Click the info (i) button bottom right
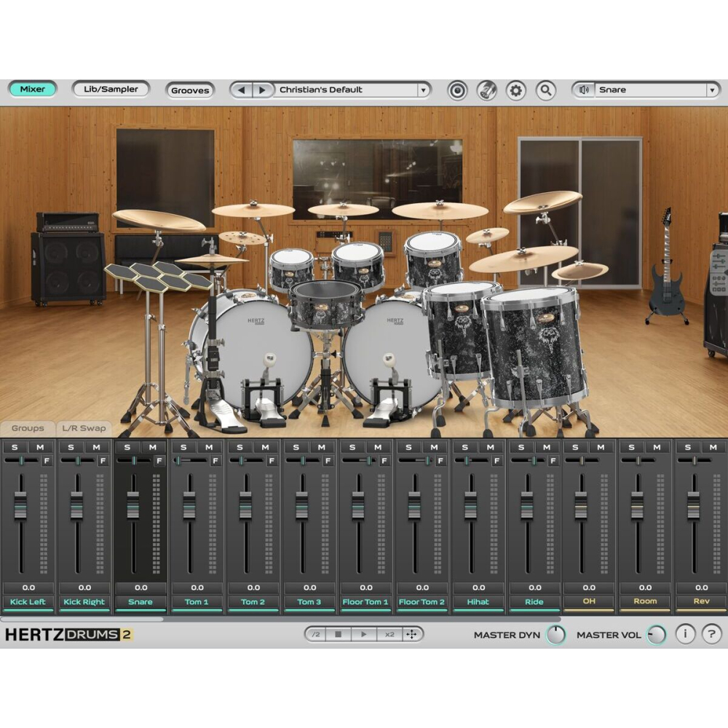Image resolution: width=728 pixels, height=728 pixels. (x=685, y=634)
